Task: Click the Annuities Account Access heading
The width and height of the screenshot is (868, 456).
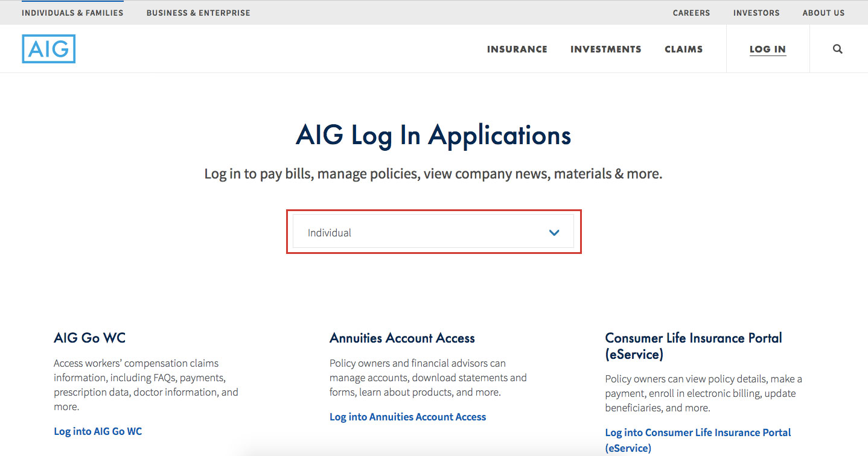Action: pos(402,338)
